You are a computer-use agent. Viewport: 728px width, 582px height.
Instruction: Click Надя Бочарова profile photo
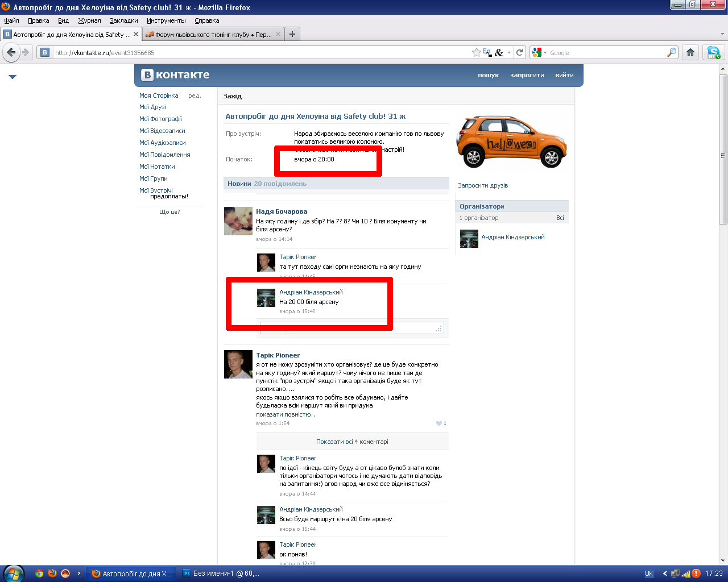[238, 221]
